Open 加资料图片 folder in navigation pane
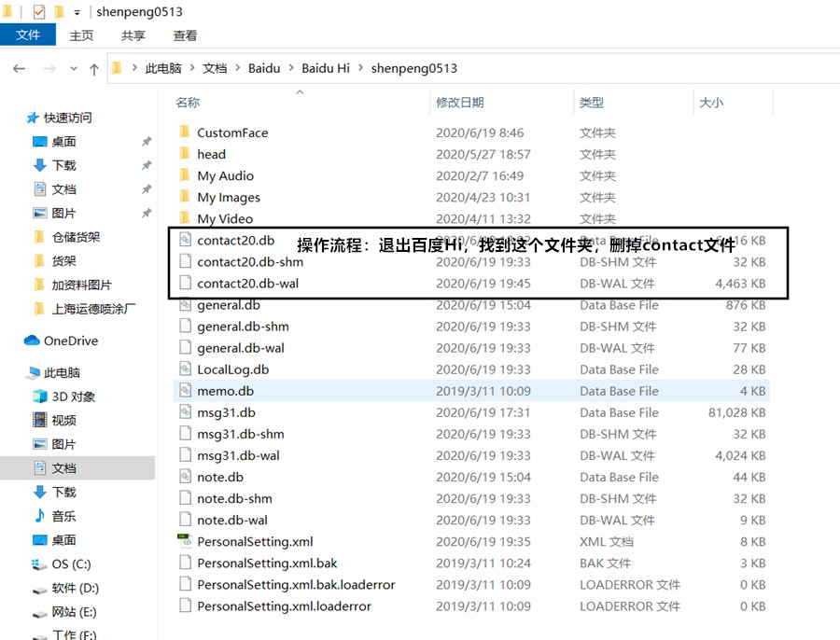Viewport: 840px width, 640px height. point(82,285)
